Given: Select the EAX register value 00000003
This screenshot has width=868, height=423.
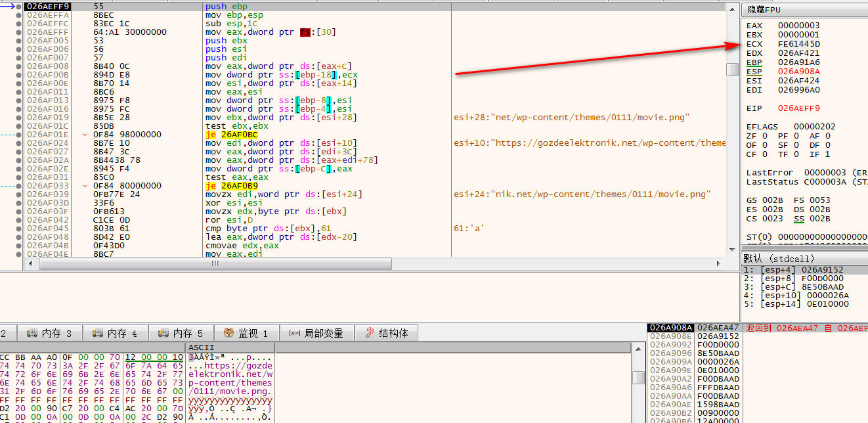Looking at the screenshot, I should coord(799,26).
